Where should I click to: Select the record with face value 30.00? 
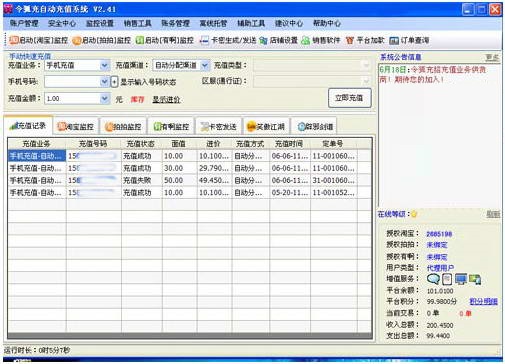click(x=190, y=168)
